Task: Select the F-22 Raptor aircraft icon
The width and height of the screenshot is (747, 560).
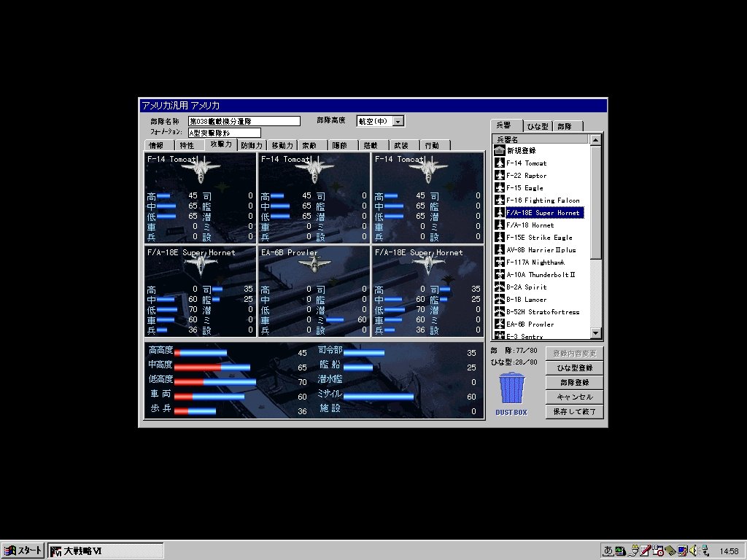Action: tap(499, 175)
